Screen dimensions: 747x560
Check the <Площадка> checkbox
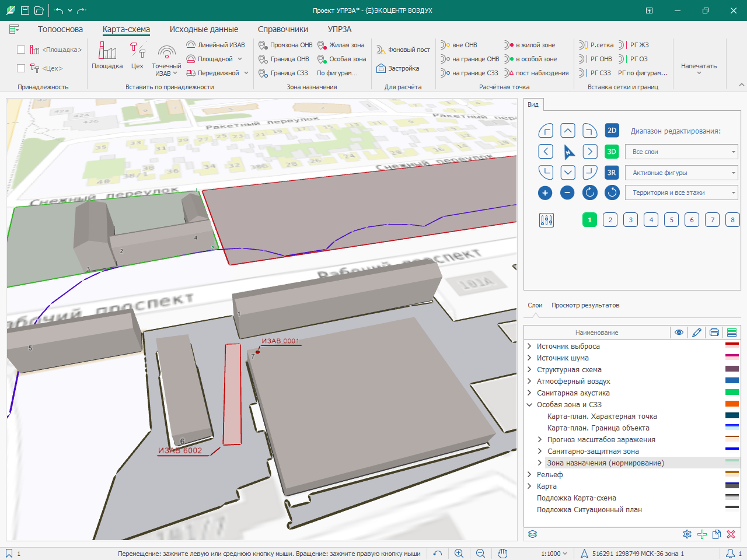point(21,50)
